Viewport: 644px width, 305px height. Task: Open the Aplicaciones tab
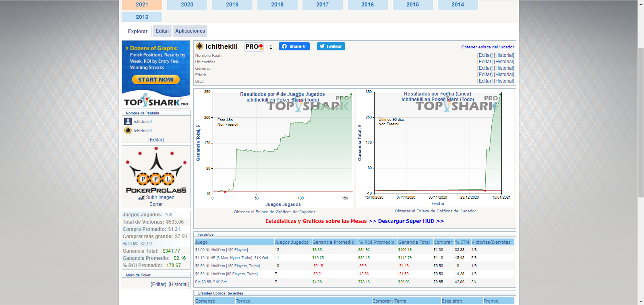pyautogui.click(x=190, y=31)
